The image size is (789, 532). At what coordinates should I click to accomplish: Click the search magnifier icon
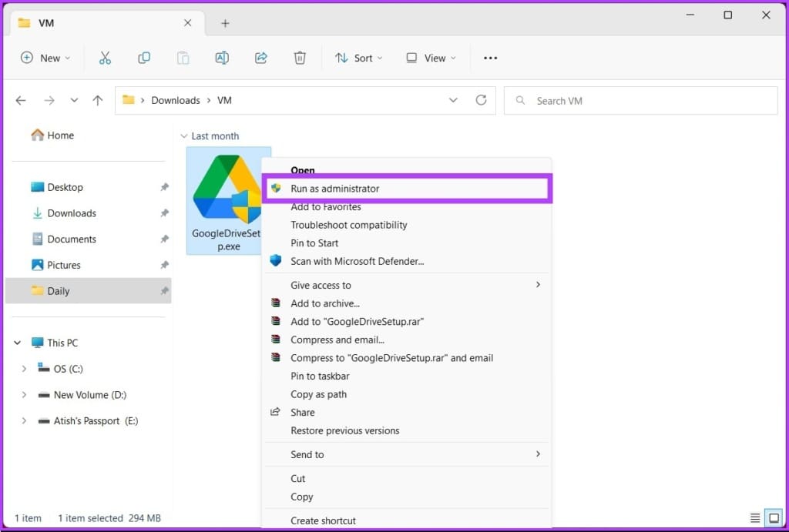[520, 101]
